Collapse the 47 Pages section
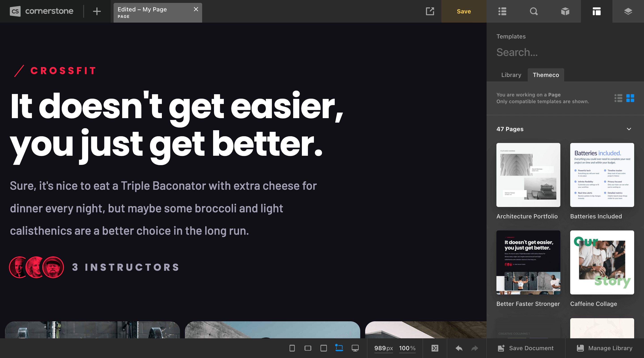 [x=629, y=129]
